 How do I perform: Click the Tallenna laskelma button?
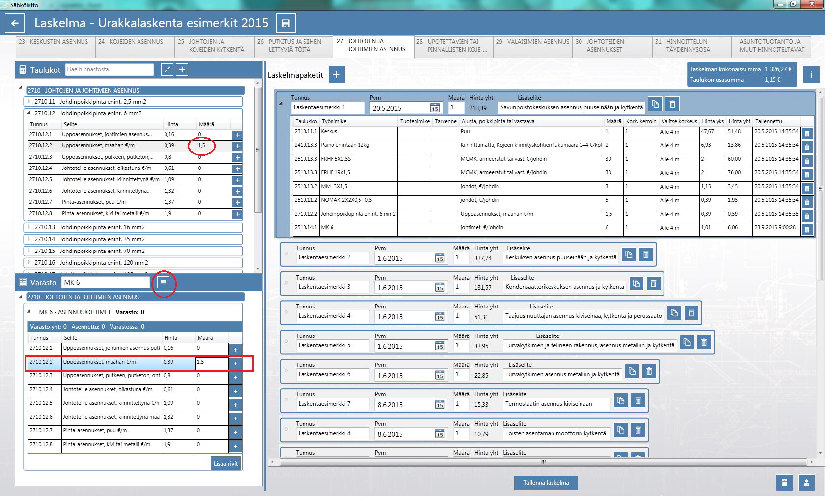tap(546, 483)
